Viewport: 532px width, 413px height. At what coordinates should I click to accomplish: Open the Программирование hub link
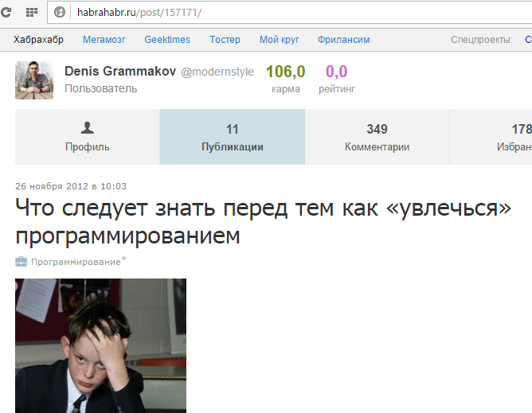76,262
